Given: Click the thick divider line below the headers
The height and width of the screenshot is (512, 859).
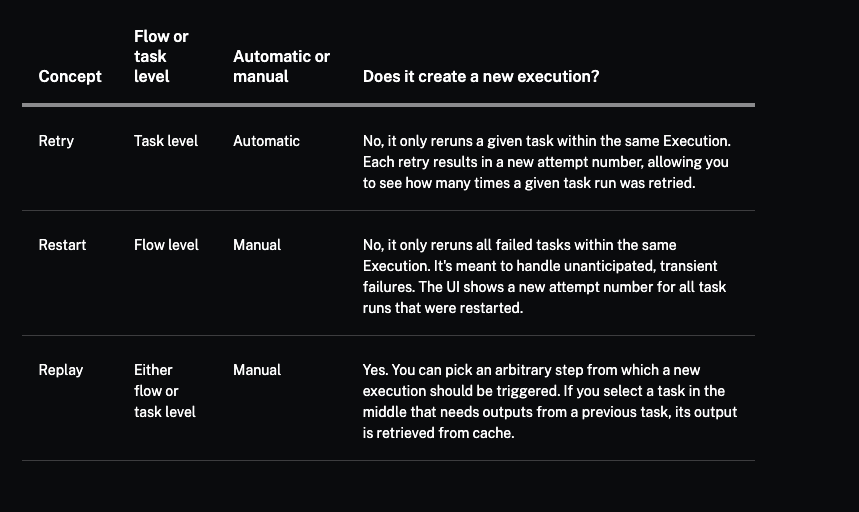Looking at the screenshot, I should coord(388,104).
